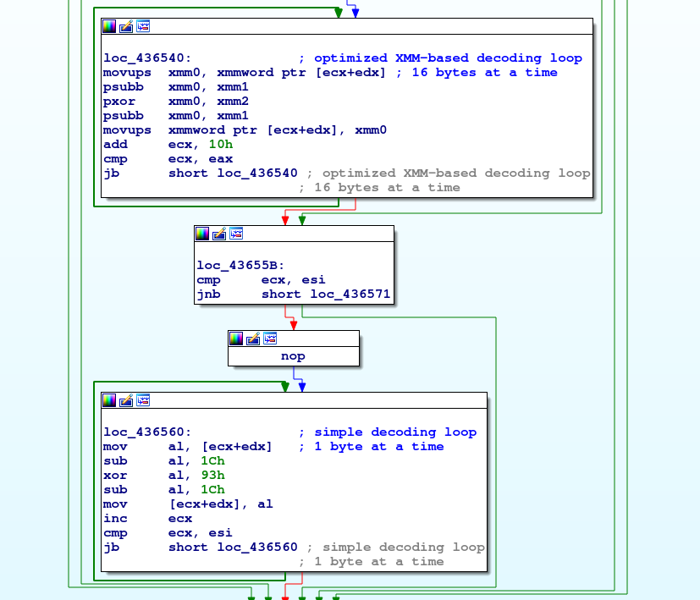Click group nodes icon on loc_43655B block
Viewport: 700px width, 600px height.
point(235,234)
